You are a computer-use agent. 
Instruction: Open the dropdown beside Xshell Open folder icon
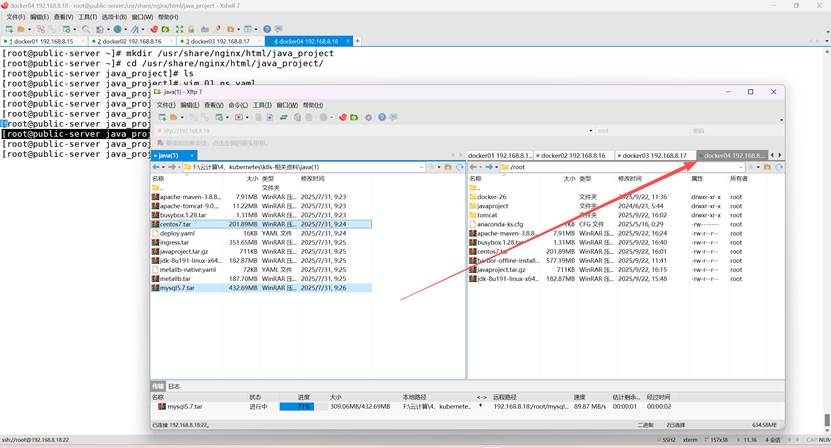point(29,30)
